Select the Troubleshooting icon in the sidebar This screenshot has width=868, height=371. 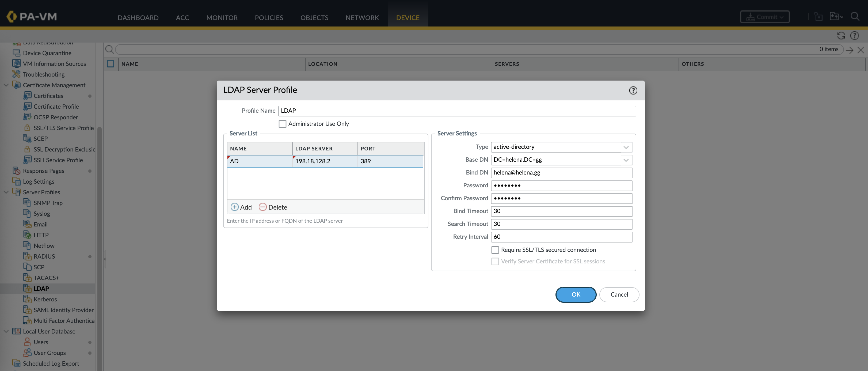(x=16, y=74)
